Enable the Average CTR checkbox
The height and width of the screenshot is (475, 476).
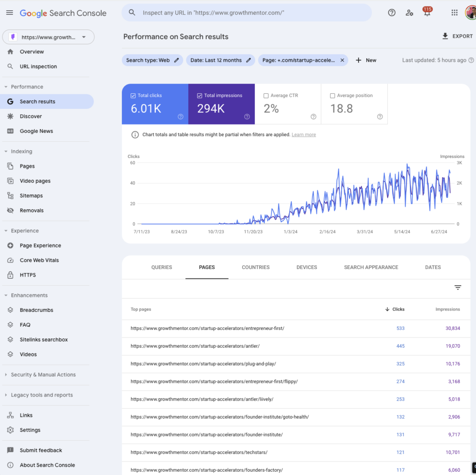pyautogui.click(x=266, y=96)
